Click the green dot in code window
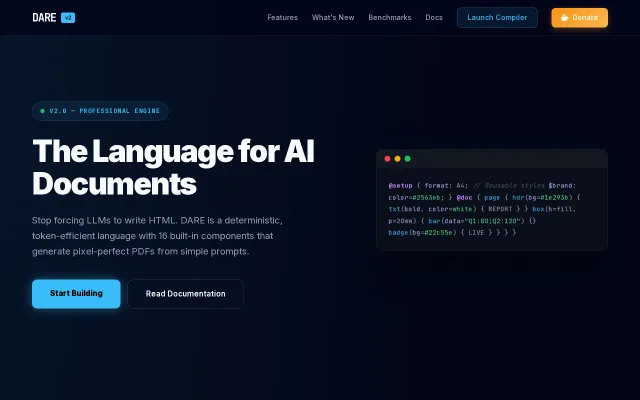640x400 pixels. (x=407, y=159)
